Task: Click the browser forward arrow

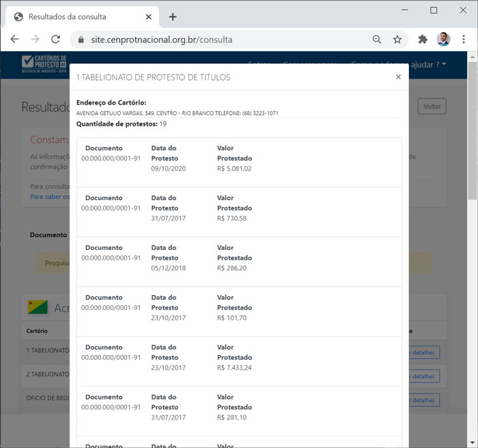Action: tap(35, 39)
